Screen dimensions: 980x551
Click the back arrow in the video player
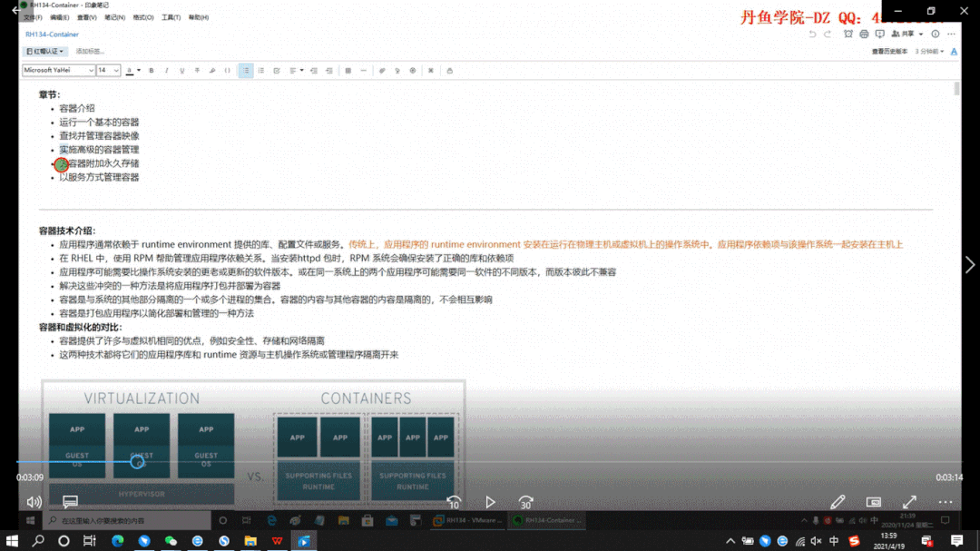point(15,10)
